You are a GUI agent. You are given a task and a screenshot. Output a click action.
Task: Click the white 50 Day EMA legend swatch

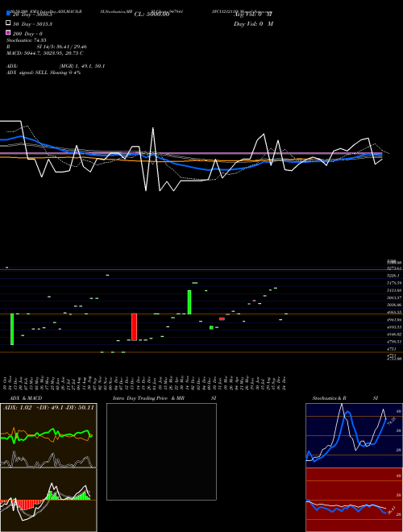pyautogui.click(x=9, y=23)
